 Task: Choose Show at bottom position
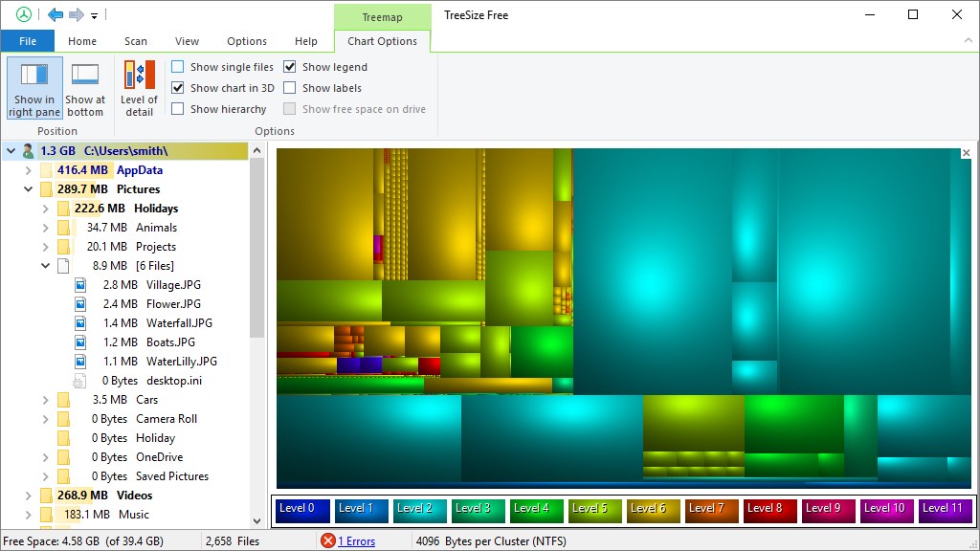pyautogui.click(x=85, y=88)
